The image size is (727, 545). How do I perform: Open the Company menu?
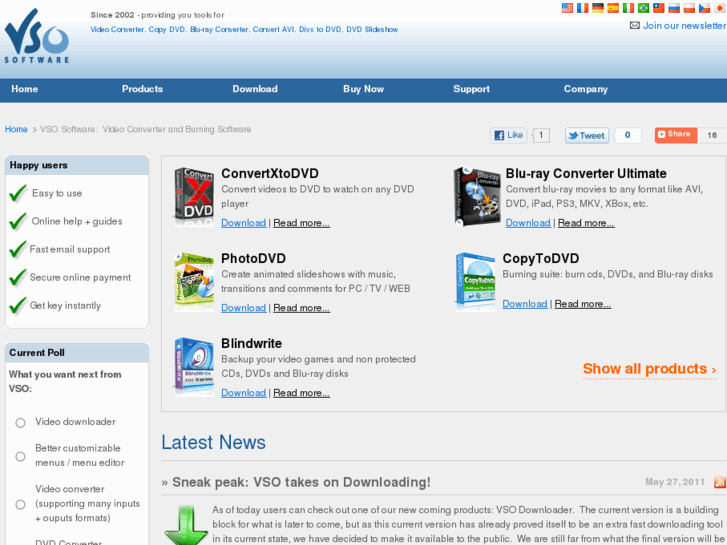coord(586,89)
